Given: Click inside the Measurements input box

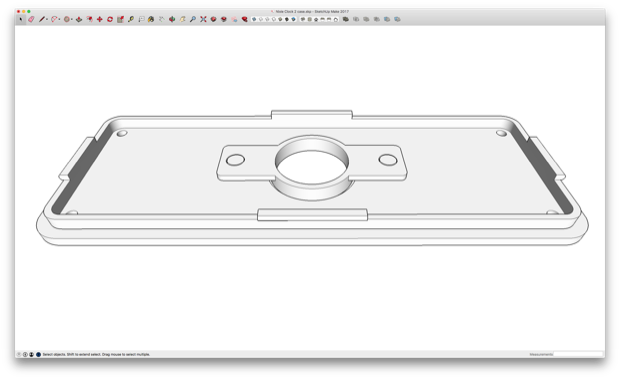Looking at the screenshot, I should (578, 354).
